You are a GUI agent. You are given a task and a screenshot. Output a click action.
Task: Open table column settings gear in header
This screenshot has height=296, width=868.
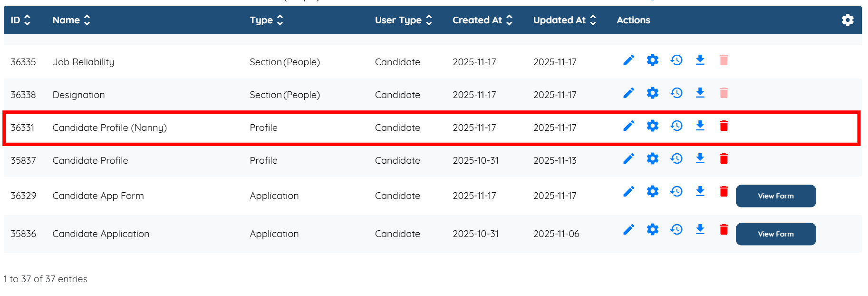[x=847, y=20]
